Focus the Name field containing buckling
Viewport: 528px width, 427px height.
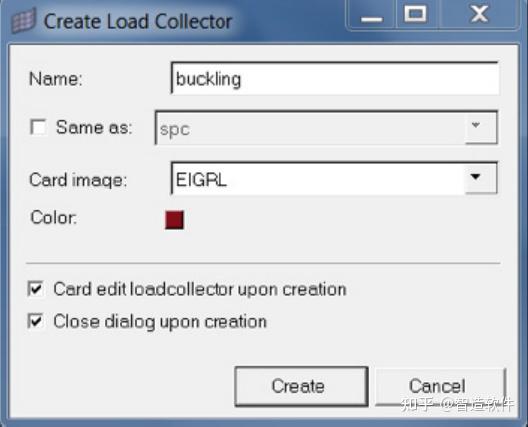point(335,78)
